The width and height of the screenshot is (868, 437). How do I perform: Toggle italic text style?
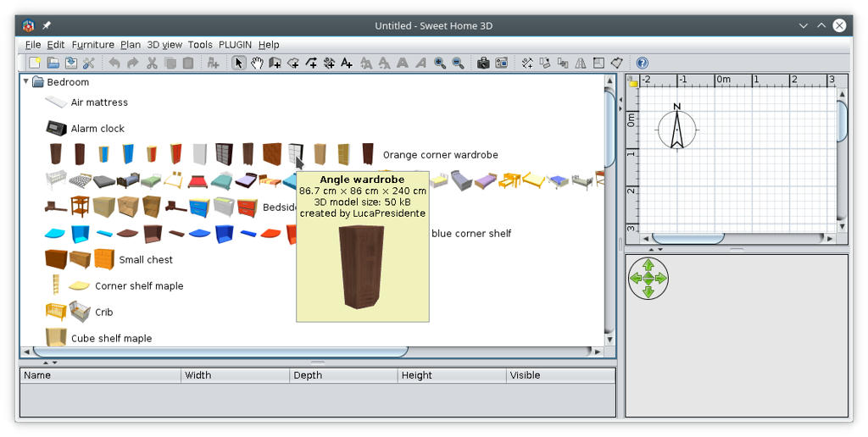pyautogui.click(x=420, y=63)
